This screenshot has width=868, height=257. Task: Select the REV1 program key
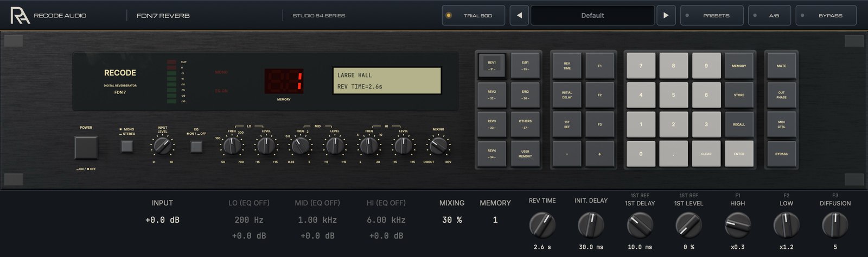click(x=492, y=66)
